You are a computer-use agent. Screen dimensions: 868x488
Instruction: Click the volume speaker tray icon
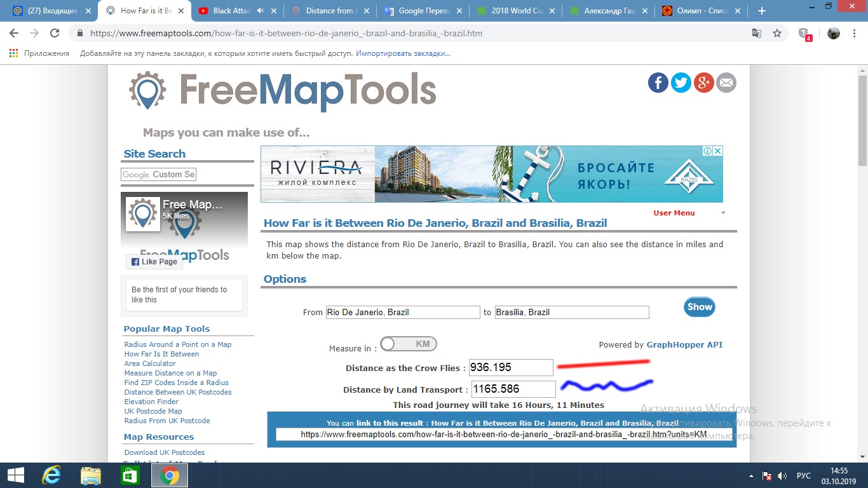(782, 475)
